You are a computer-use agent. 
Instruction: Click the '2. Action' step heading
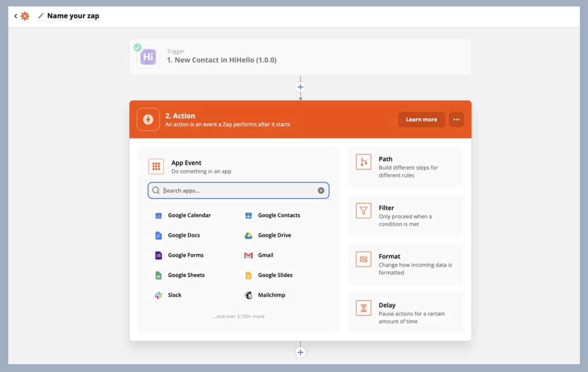(x=180, y=116)
